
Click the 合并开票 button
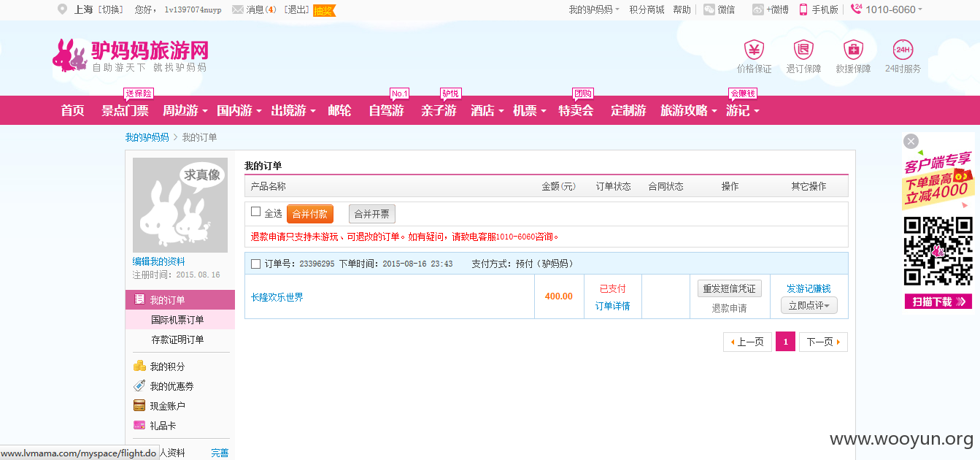tap(372, 214)
